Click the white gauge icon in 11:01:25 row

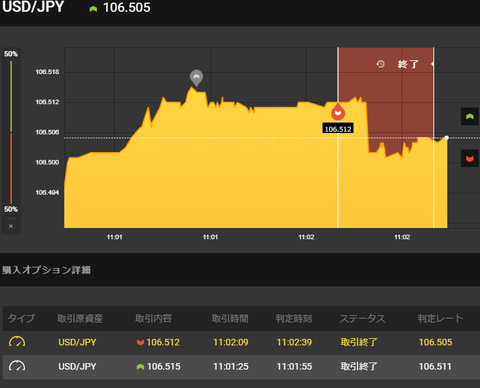pos(17,366)
